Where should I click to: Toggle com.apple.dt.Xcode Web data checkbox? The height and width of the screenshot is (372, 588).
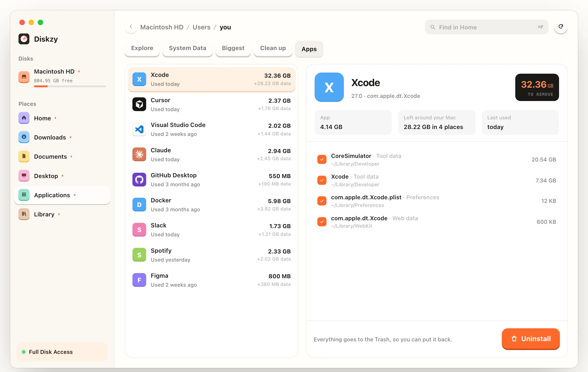322,222
